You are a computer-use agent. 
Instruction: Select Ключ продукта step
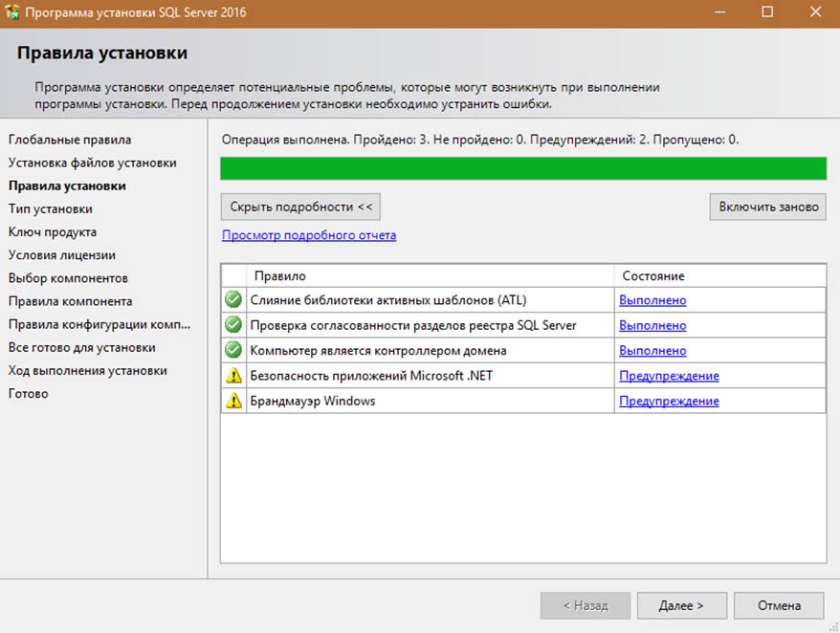tap(53, 232)
